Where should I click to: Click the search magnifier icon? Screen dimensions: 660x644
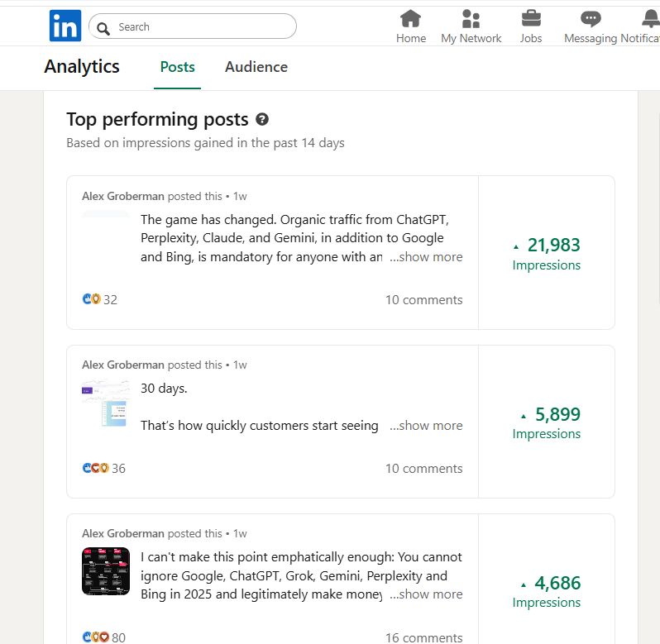(103, 28)
